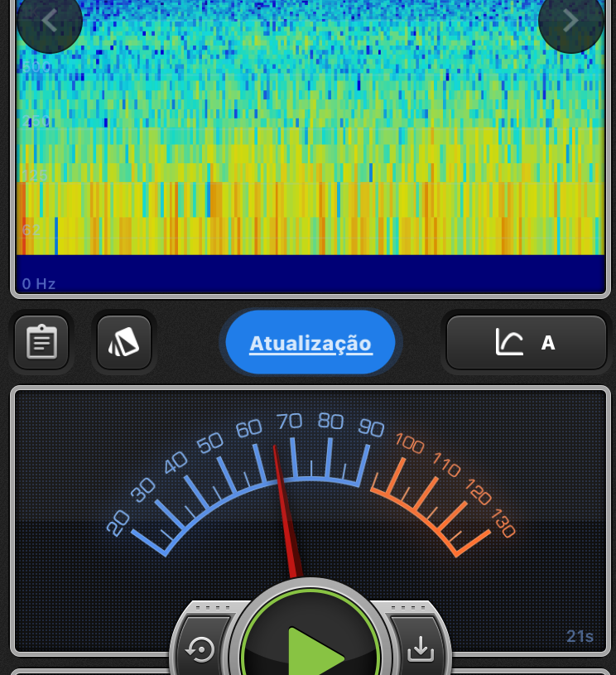Tap the 21s elapsed time label
This screenshot has height=675, width=616.
point(580,636)
